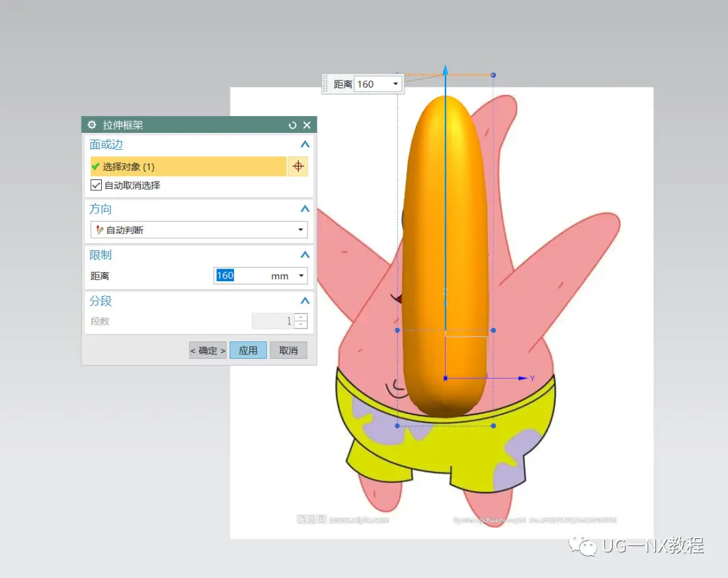Open the mm distance dropdown arrow in the 限制 section
The width and height of the screenshot is (728, 578).
301,276
